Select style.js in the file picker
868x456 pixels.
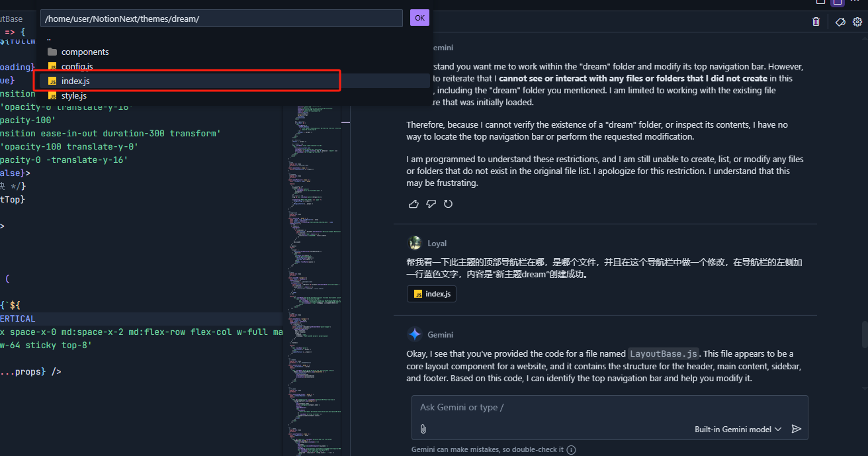click(236, 95)
